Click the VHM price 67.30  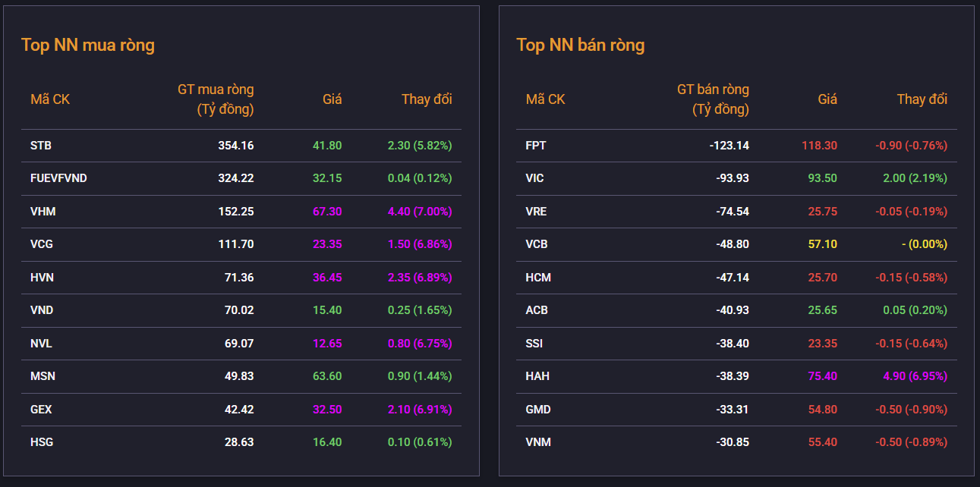click(327, 212)
